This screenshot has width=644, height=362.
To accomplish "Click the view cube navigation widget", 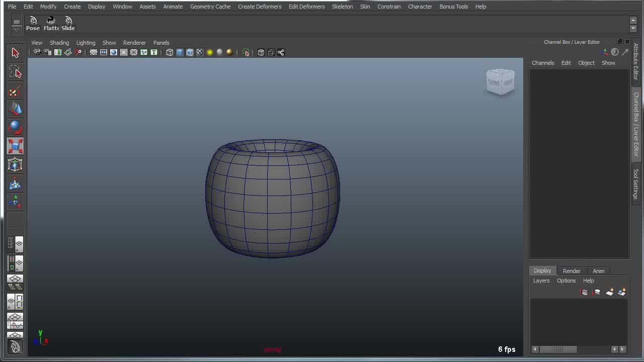I will [x=500, y=82].
